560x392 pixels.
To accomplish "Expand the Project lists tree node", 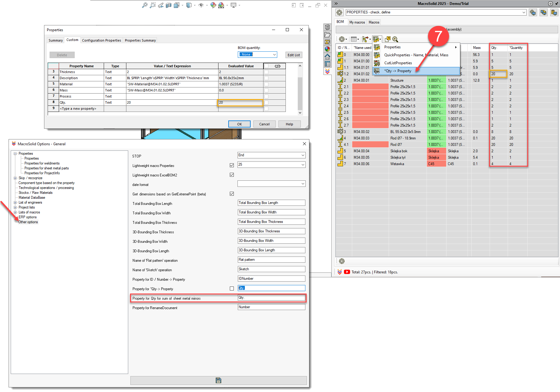I will coord(15,207).
